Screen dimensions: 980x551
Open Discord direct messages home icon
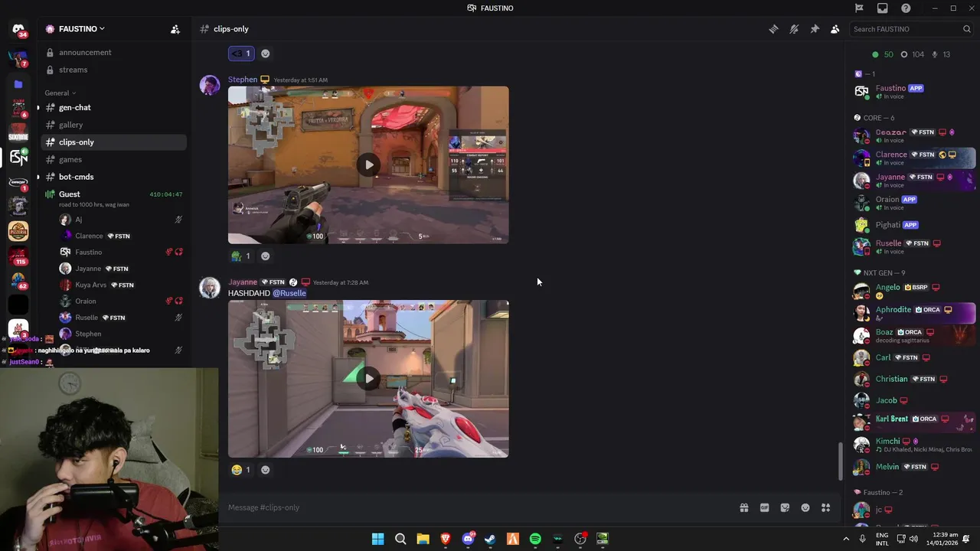pyautogui.click(x=18, y=30)
